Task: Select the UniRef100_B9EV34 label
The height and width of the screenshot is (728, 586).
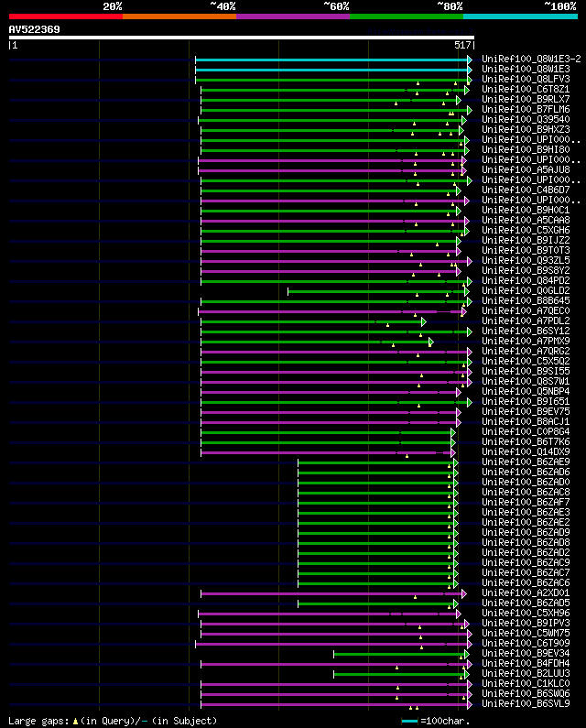Action: [x=526, y=653]
